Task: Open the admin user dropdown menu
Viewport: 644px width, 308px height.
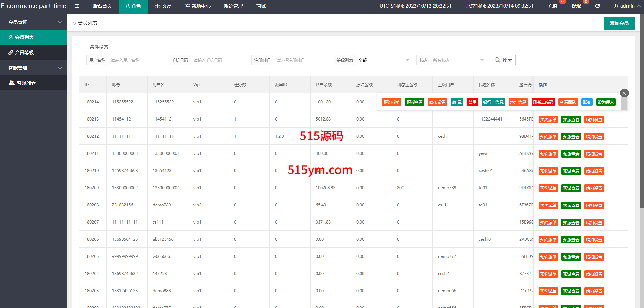Action: click(627, 6)
